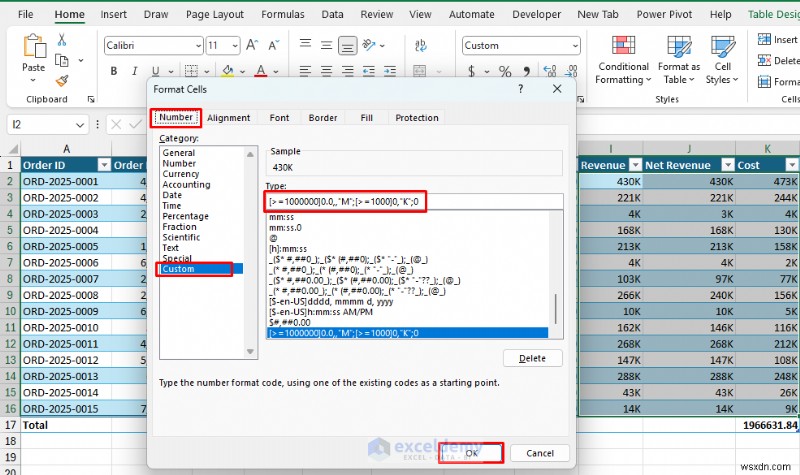
Task: Click Cancel in Format Cells dialog
Action: (x=540, y=453)
